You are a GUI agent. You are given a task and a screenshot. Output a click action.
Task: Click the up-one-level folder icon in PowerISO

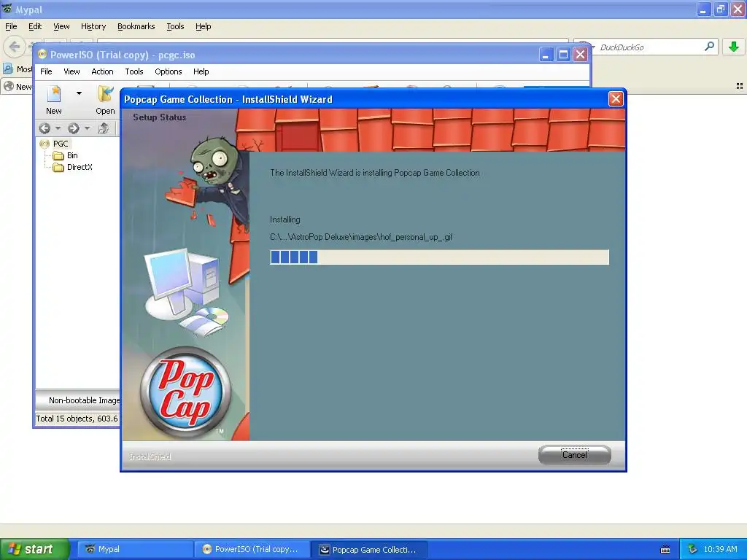(x=104, y=128)
